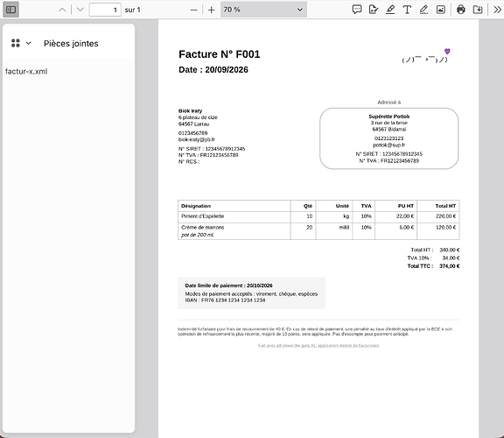Save the PDF with download icon
Screen dimensions: 504x438
coord(478,10)
